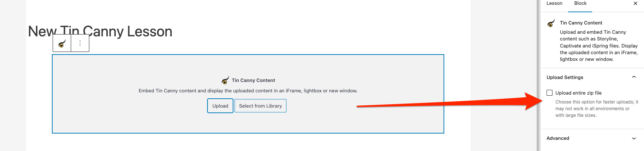Click the Tin Canny Content title in the sidebar
The width and height of the screenshot is (644, 151).
tap(581, 23)
